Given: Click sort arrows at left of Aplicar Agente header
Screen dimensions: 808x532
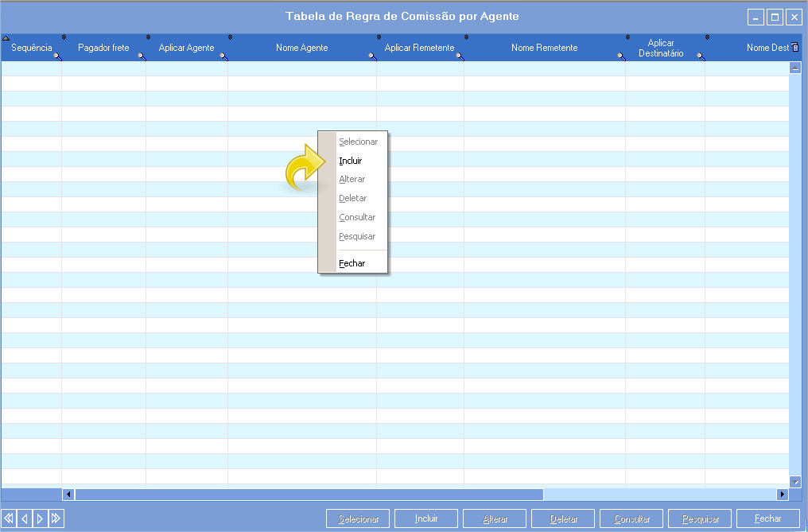Looking at the screenshot, I should (149, 37).
